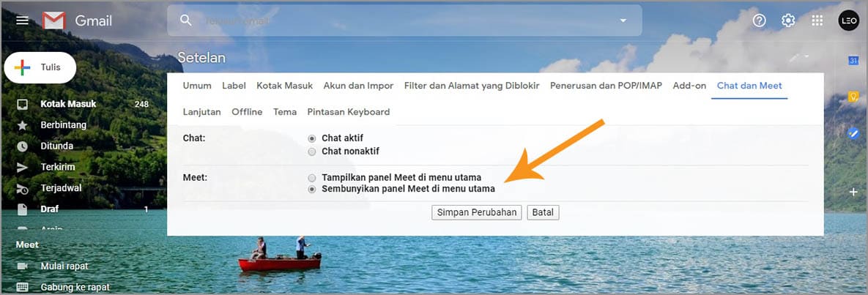Open Google Tasks side panel icon

[853, 132]
